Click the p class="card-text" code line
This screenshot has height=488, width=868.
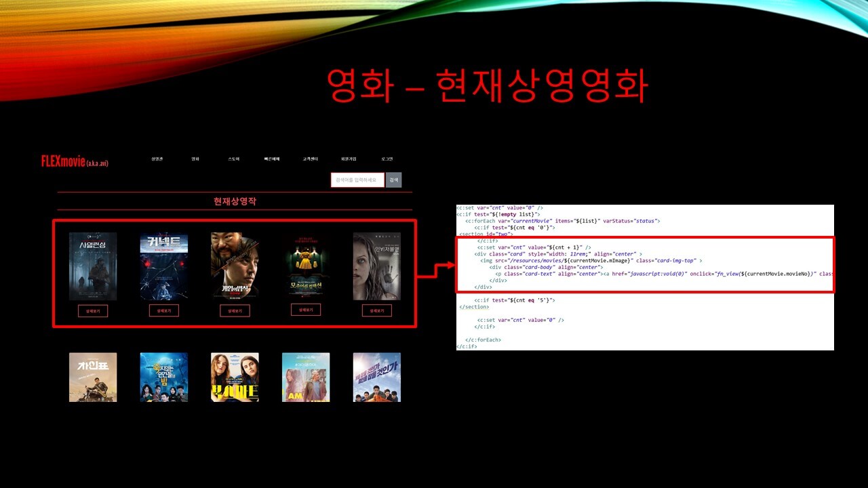pyautogui.click(x=664, y=274)
